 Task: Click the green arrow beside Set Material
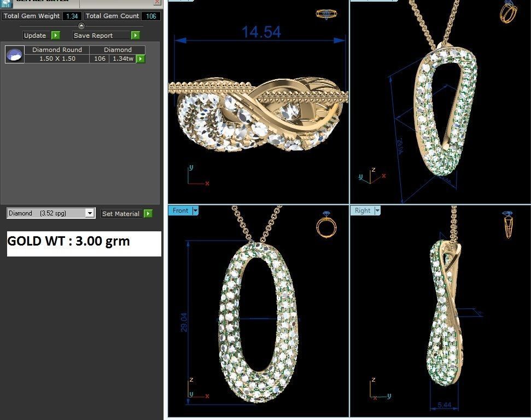coord(148,214)
